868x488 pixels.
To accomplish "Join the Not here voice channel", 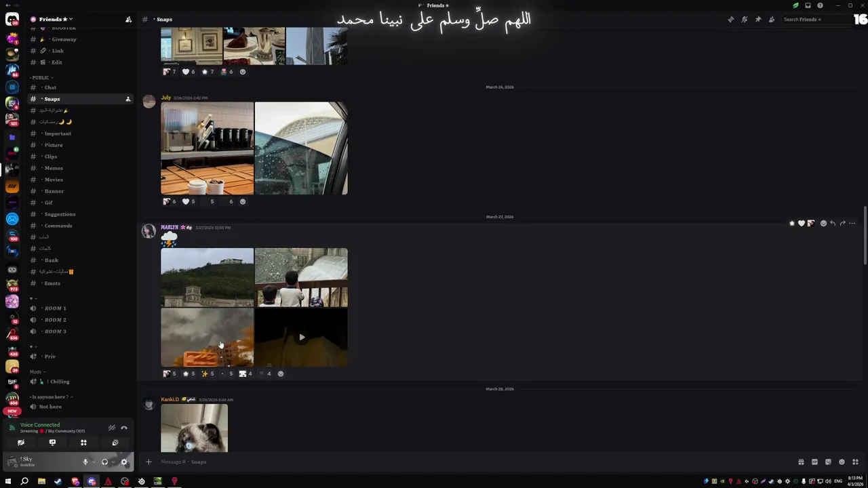I will pyautogui.click(x=80, y=407).
